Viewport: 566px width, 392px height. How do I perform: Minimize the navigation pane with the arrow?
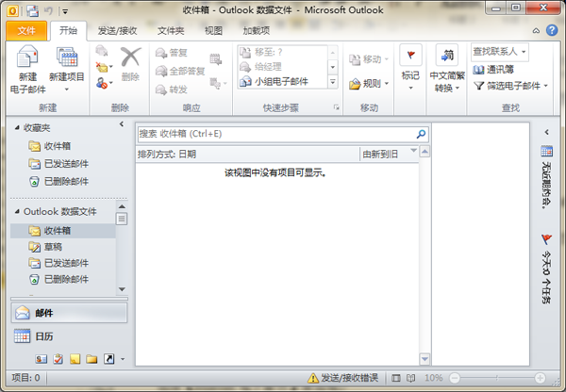click(122, 124)
